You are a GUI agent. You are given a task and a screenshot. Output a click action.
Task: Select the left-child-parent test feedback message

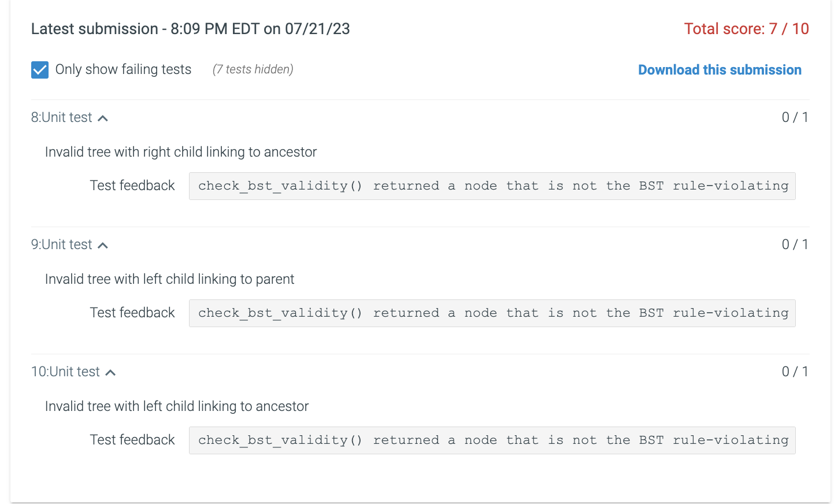[x=492, y=313]
